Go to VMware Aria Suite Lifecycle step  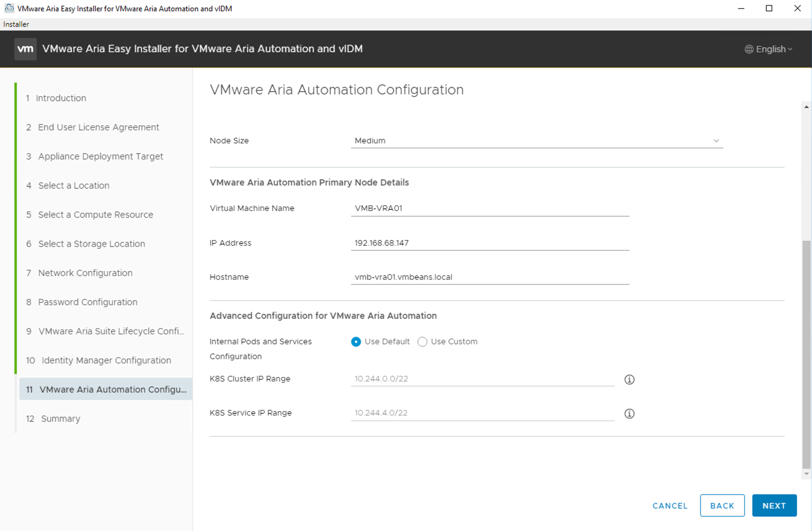click(104, 331)
